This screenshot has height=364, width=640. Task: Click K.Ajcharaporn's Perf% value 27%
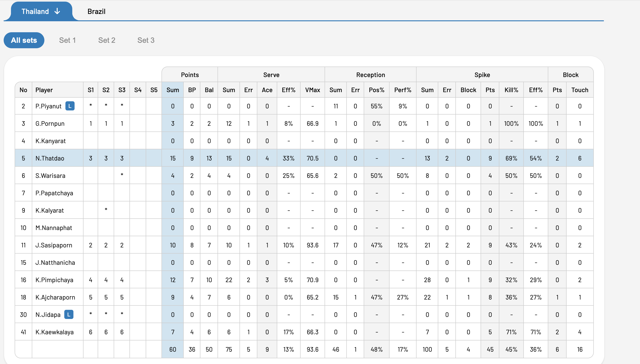(x=403, y=297)
